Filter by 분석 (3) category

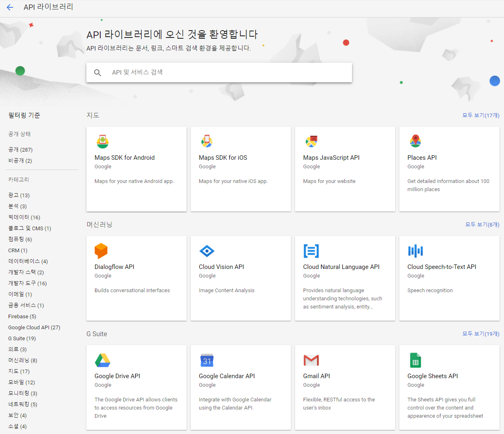click(18, 206)
